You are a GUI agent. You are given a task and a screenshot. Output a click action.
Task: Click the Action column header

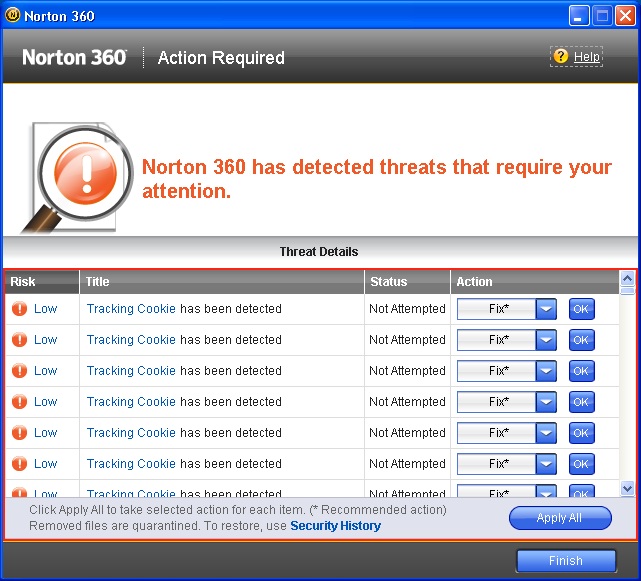tap(535, 282)
